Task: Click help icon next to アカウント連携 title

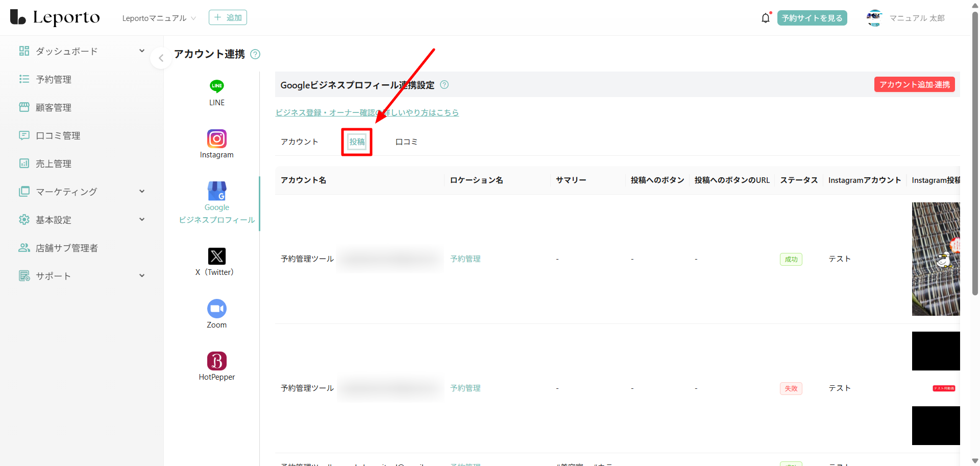Action: tap(255, 54)
